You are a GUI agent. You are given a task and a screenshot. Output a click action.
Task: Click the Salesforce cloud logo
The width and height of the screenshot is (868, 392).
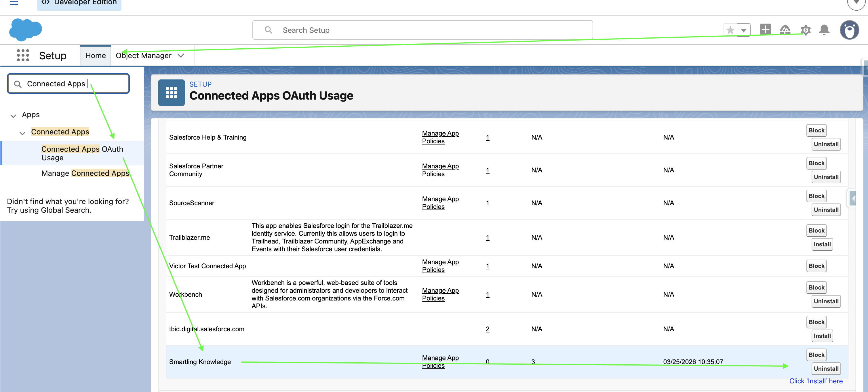point(26,30)
